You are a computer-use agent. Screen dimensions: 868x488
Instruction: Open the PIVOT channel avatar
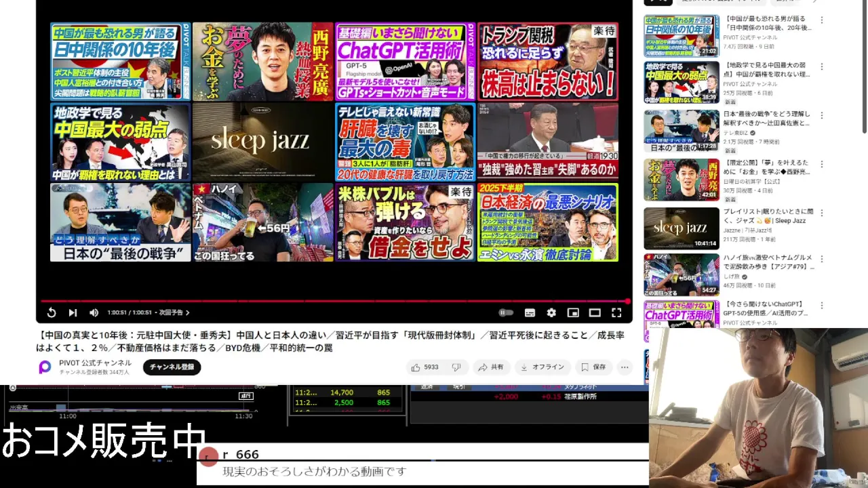click(45, 367)
